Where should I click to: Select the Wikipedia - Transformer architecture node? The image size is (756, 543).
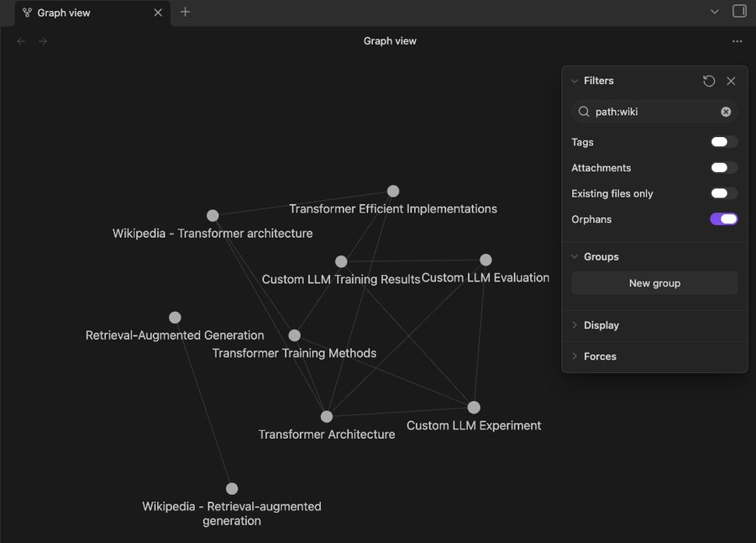(213, 215)
